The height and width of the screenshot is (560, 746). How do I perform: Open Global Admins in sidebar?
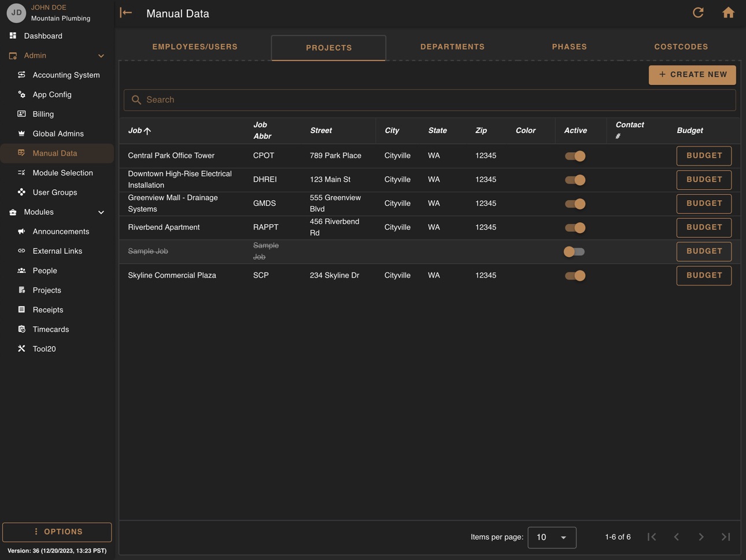(x=57, y=134)
